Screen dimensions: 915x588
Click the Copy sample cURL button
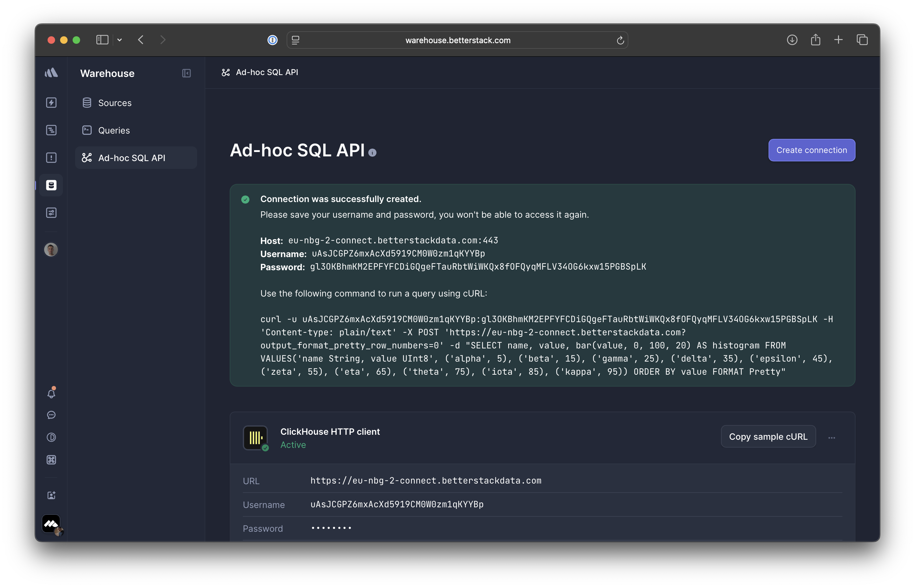tap(768, 436)
